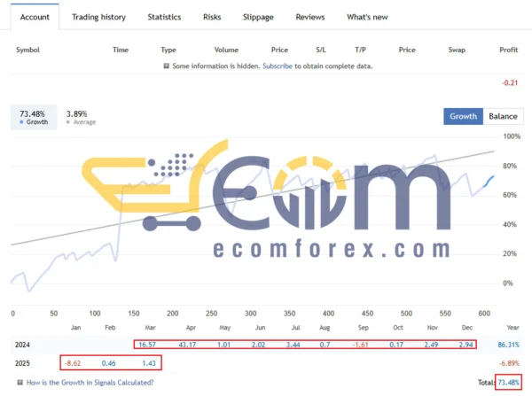Click the 2024 July value 3.44
Viewport: 532px width, 396px height.
[x=293, y=345]
